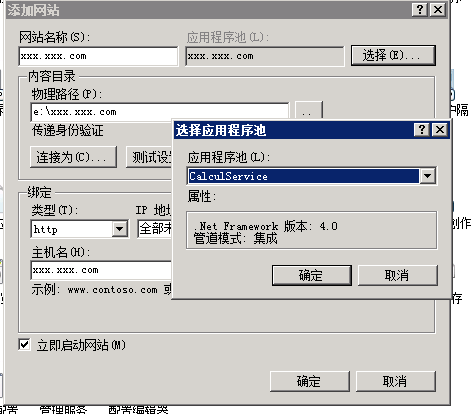This screenshot has width=474, height=414.
Task: Expand the CalculService application pool dropdown arrow
Action: [x=428, y=176]
